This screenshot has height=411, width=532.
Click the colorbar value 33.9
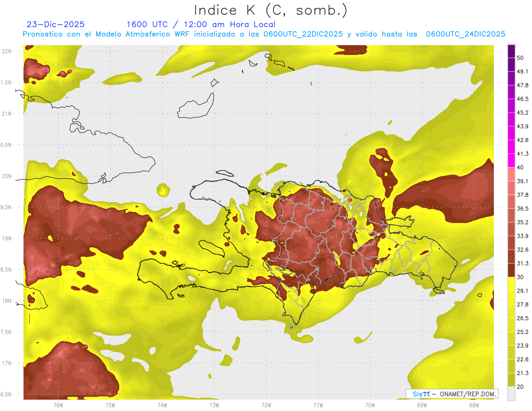(x=523, y=236)
